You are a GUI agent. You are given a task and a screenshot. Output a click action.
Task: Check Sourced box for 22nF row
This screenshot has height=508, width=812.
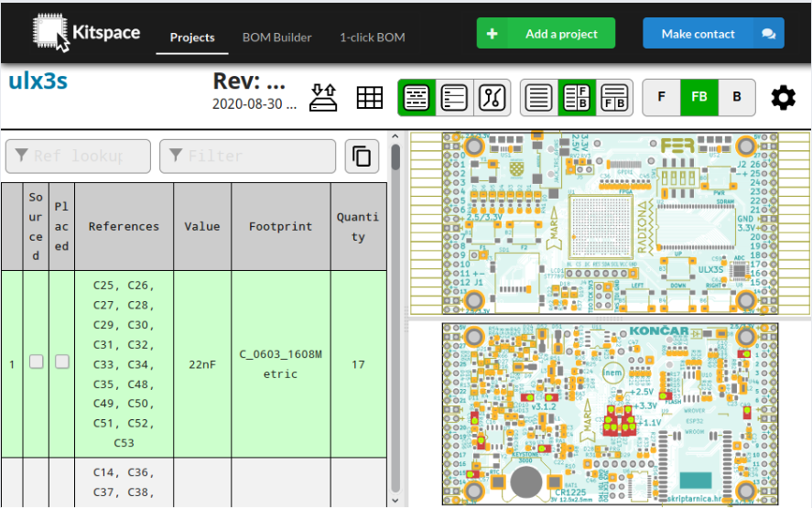(36, 362)
